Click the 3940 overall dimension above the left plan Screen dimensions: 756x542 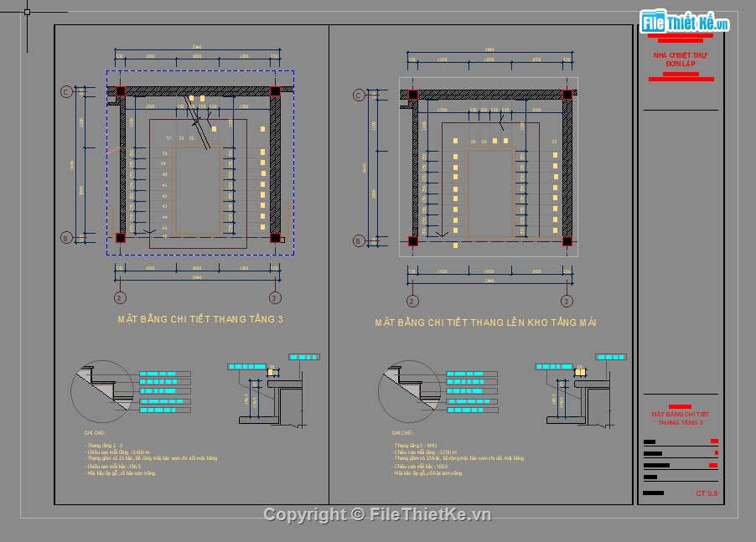coord(197,47)
